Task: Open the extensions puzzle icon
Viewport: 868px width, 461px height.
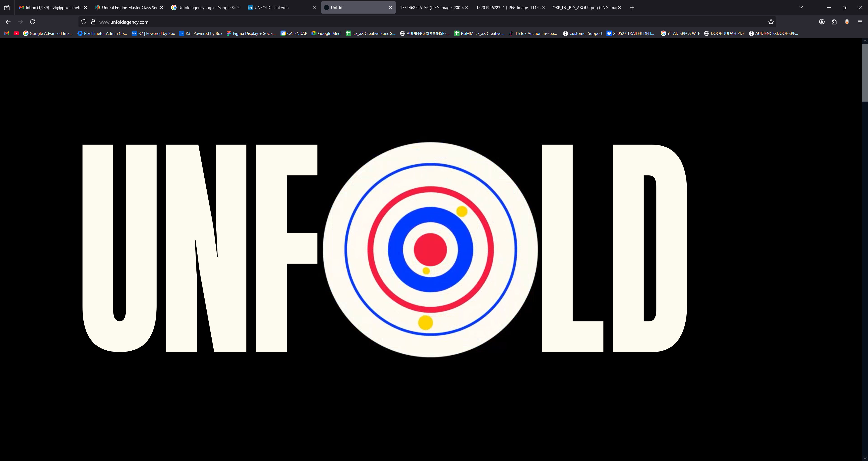Action: [834, 22]
